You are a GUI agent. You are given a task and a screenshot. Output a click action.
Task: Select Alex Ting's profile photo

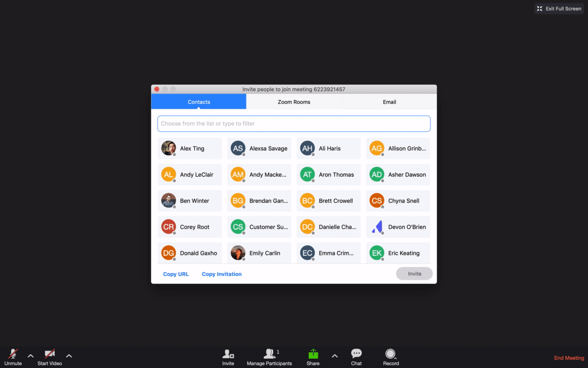coord(169,148)
